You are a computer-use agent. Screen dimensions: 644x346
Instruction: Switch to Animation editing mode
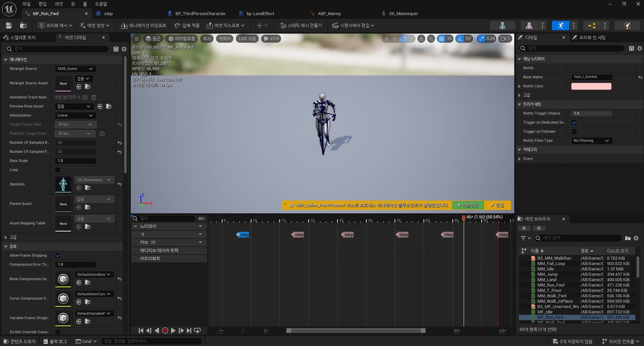(x=560, y=26)
